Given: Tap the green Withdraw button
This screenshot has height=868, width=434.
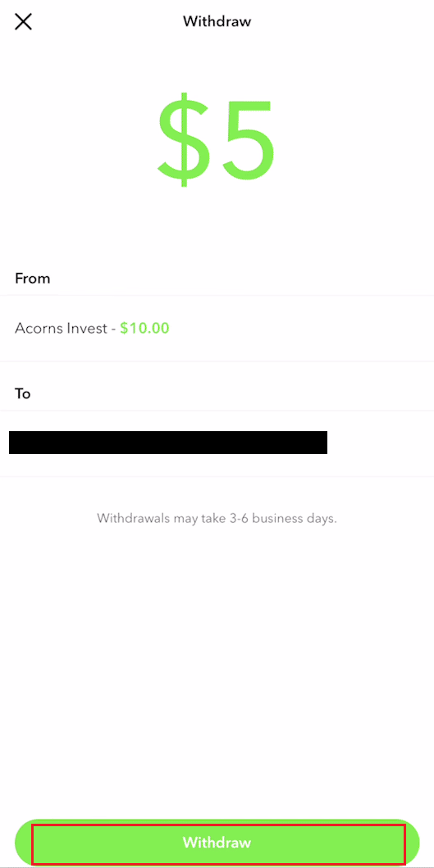Looking at the screenshot, I should (x=217, y=843).
